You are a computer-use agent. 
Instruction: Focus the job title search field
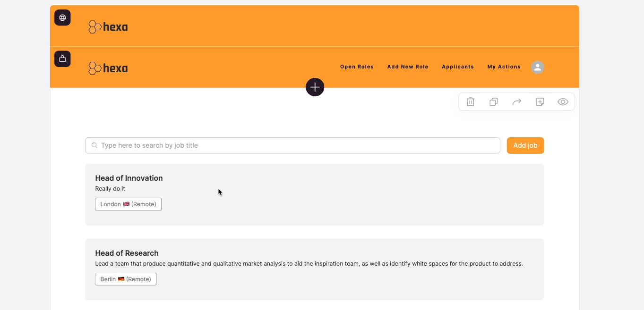pos(292,145)
